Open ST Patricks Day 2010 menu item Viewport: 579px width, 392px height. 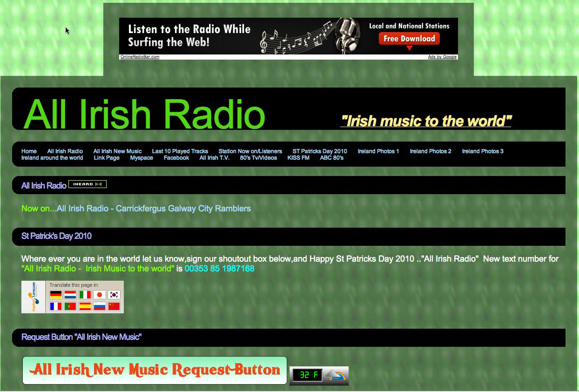pos(320,151)
